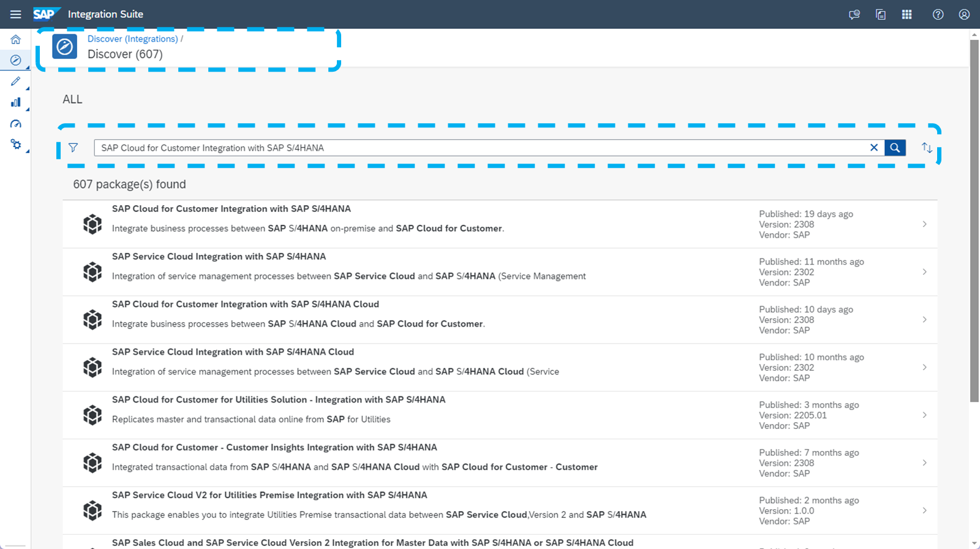This screenshot has width=980, height=549.
Task: Open the speedometer gauge sidebar icon
Action: pyautogui.click(x=16, y=124)
